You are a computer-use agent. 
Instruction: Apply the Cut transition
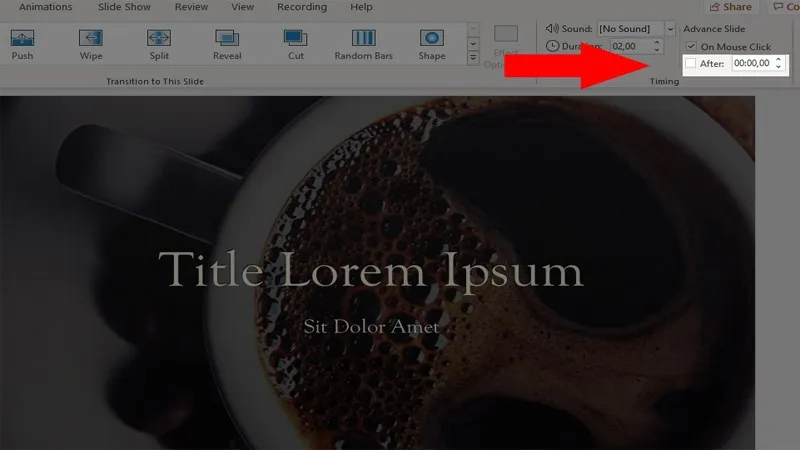(x=295, y=44)
